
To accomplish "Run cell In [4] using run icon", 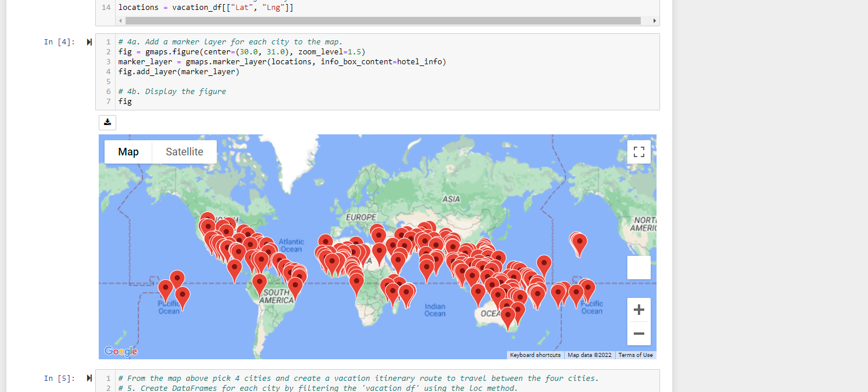I will [89, 42].
